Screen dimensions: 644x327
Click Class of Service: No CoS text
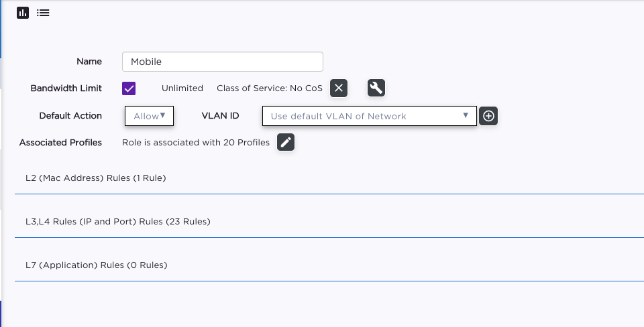[269, 88]
